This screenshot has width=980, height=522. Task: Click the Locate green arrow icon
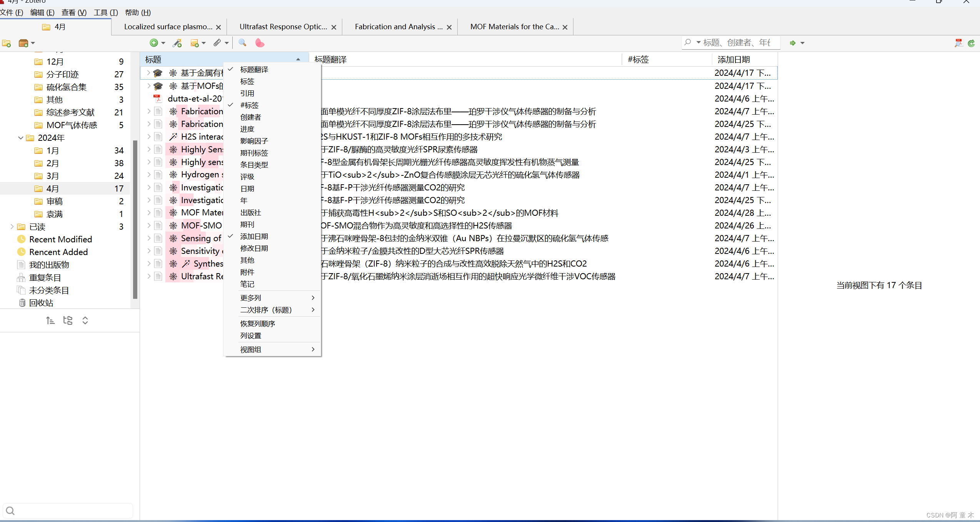[x=793, y=43]
